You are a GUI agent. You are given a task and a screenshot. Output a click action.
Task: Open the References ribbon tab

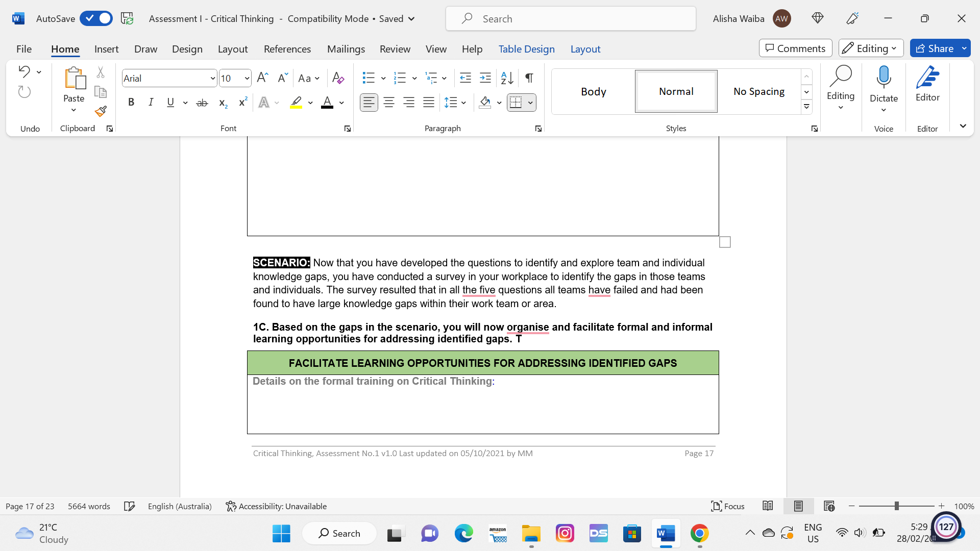coord(287,49)
